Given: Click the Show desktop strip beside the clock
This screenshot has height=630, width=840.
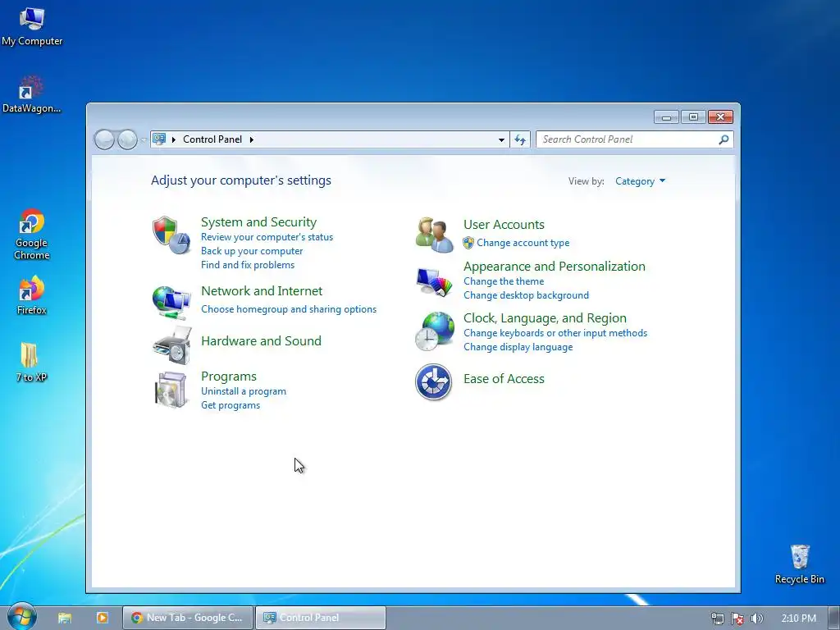Looking at the screenshot, I should 834,618.
